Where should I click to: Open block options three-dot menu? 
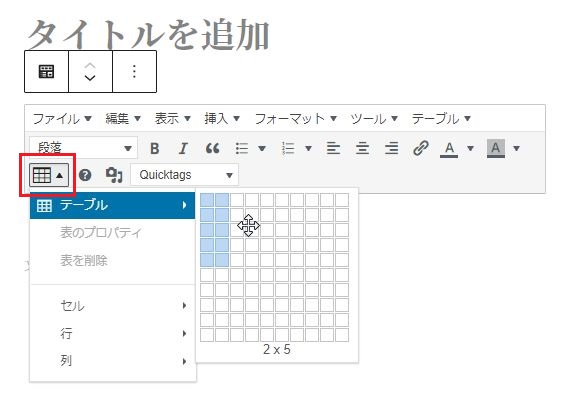134,71
